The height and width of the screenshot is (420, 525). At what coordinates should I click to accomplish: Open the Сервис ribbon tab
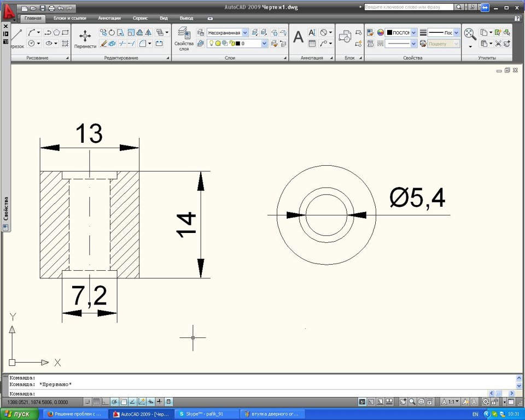[140, 18]
